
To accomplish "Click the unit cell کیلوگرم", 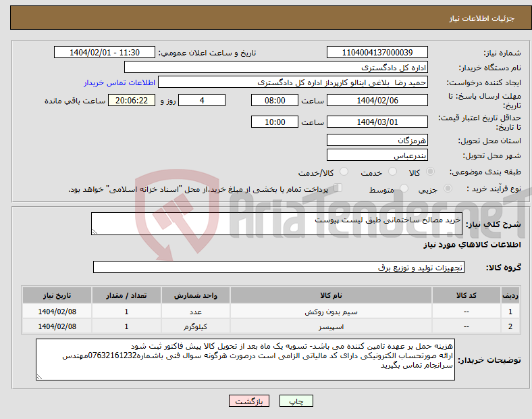I will click(x=196, y=326).
